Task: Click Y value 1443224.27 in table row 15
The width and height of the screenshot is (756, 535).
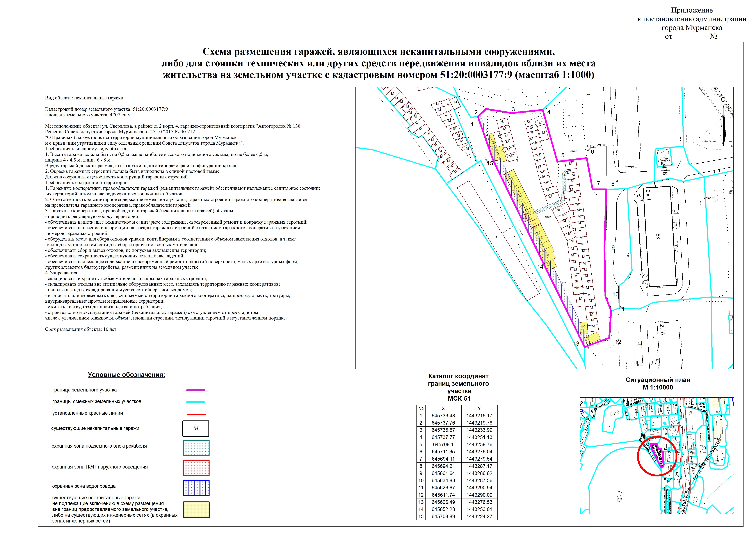Action: click(x=479, y=517)
